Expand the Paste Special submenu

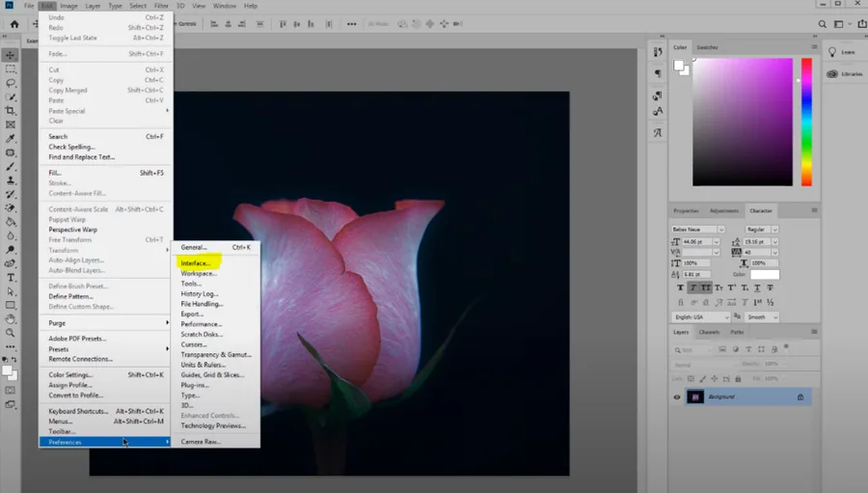point(105,111)
